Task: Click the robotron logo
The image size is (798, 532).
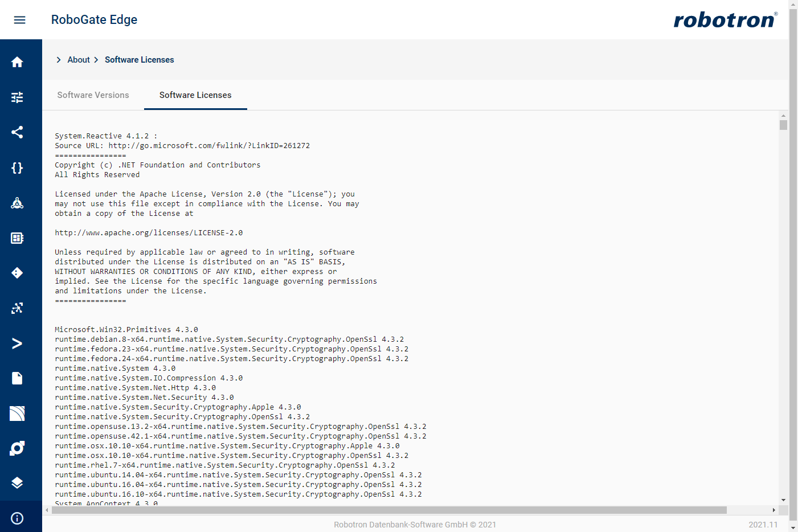Action: coord(726,20)
